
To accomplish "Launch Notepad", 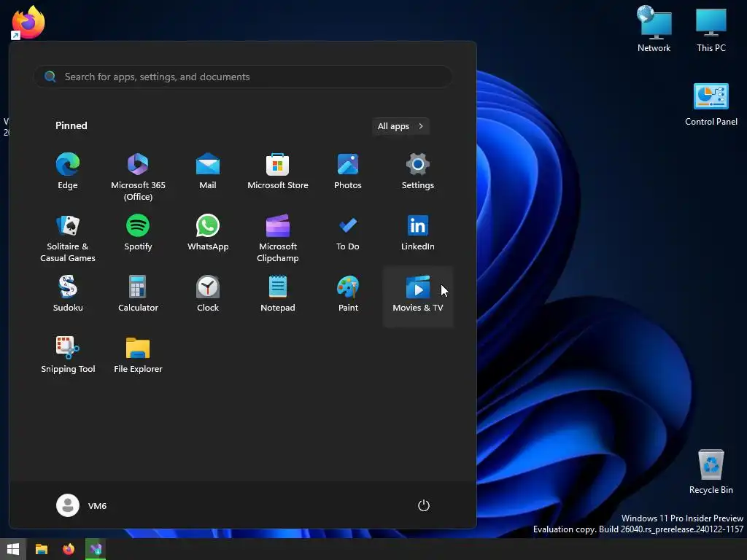I will coord(278,295).
